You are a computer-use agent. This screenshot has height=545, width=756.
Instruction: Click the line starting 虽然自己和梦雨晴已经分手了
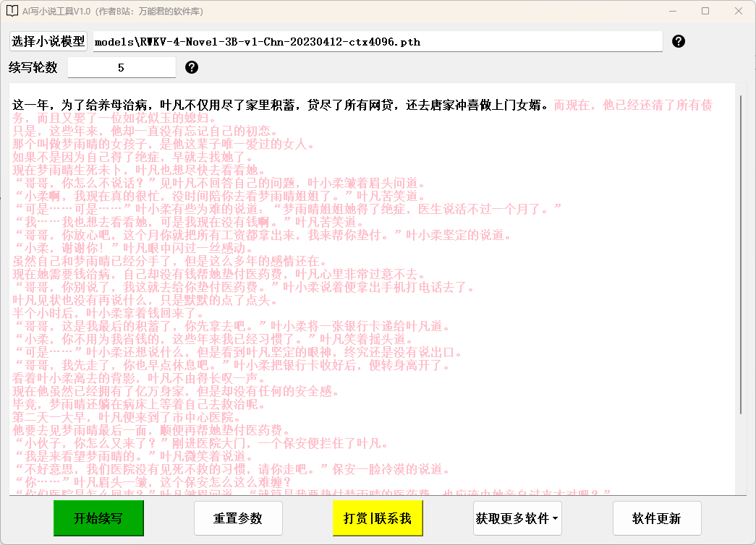click(170, 261)
